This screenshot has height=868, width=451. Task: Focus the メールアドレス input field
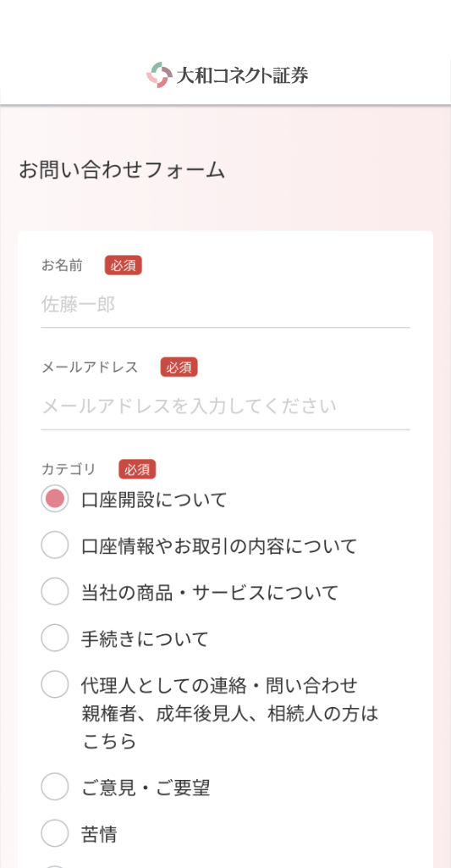pyautogui.click(x=225, y=406)
